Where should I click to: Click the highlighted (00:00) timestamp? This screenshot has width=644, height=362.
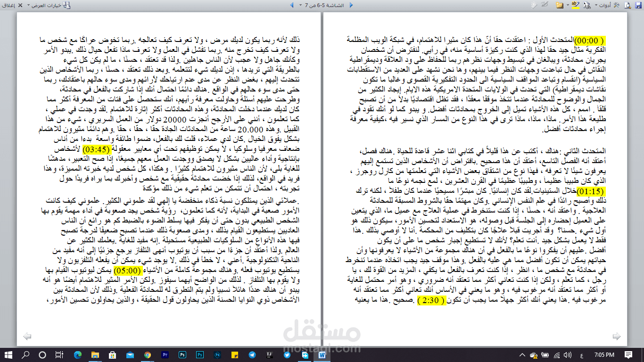coord(589,41)
